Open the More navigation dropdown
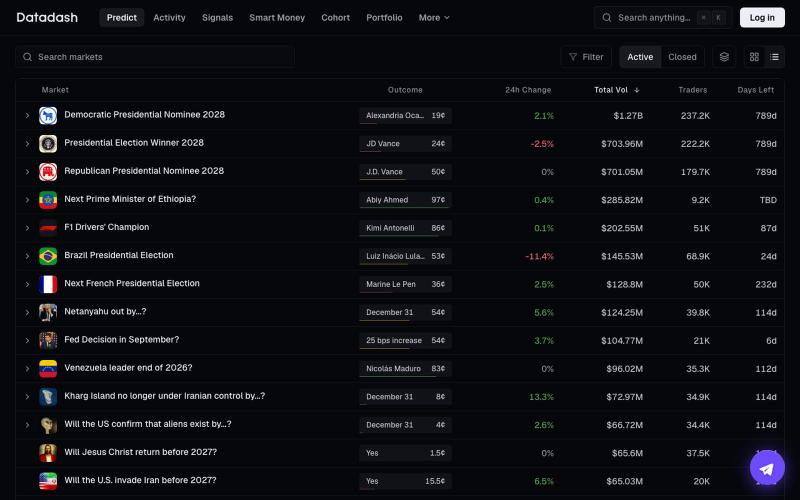 [x=434, y=18]
